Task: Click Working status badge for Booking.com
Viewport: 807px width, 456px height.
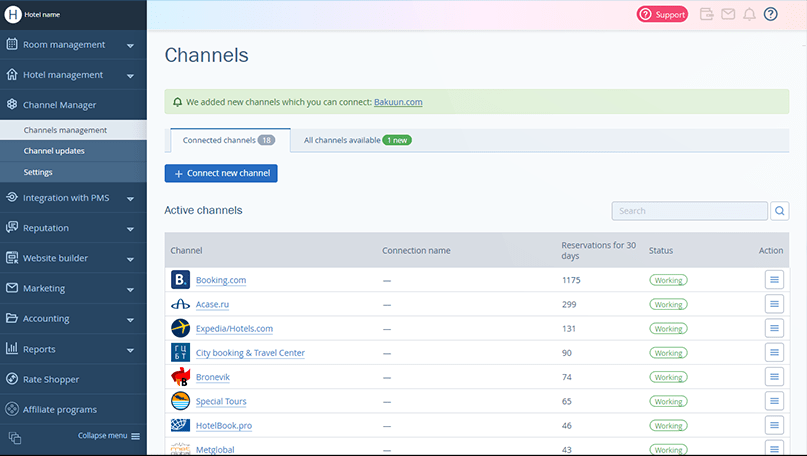Action: click(x=669, y=280)
